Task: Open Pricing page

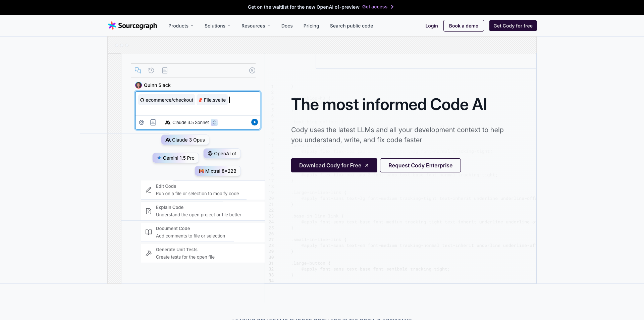Action: click(x=311, y=26)
